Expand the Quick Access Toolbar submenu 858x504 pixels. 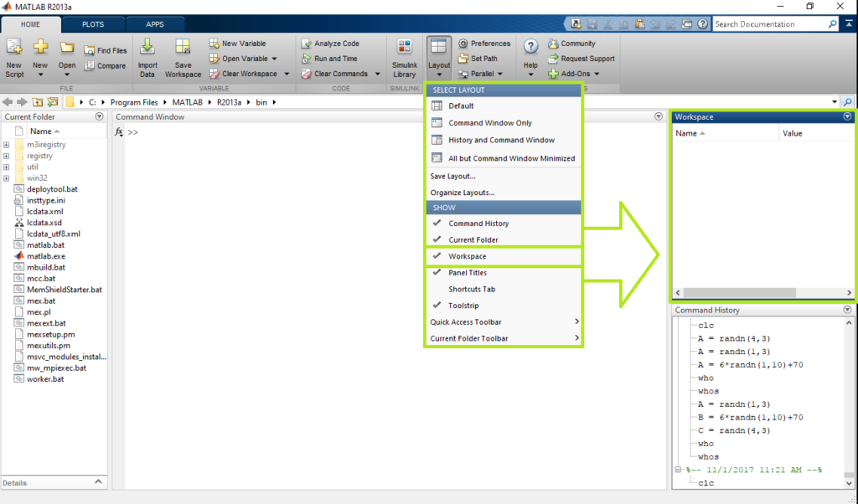pyautogui.click(x=503, y=321)
